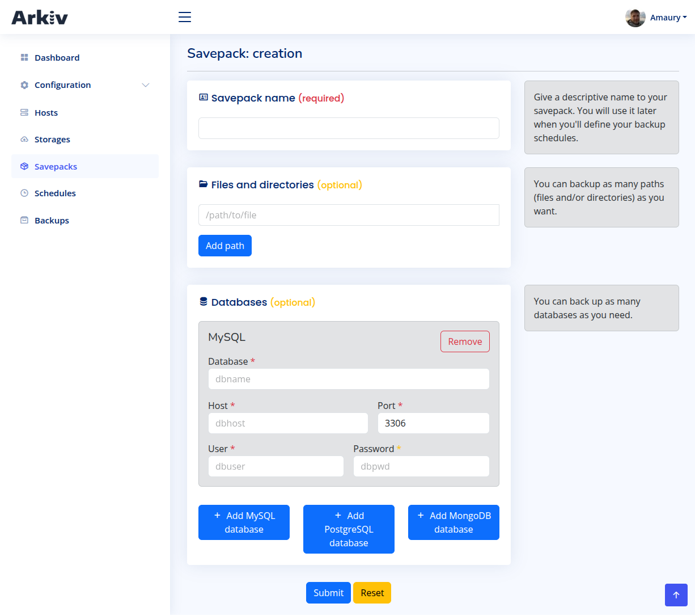Remove the MySQL database block
Image resolution: width=695 pixels, height=616 pixels.
tap(465, 341)
